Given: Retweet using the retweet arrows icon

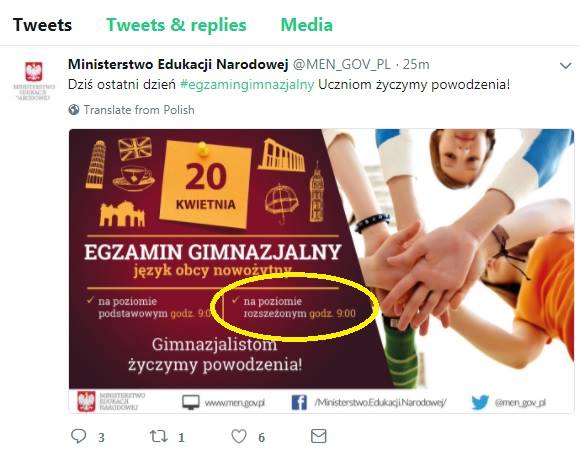Looking at the screenshot, I should coord(159,436).
